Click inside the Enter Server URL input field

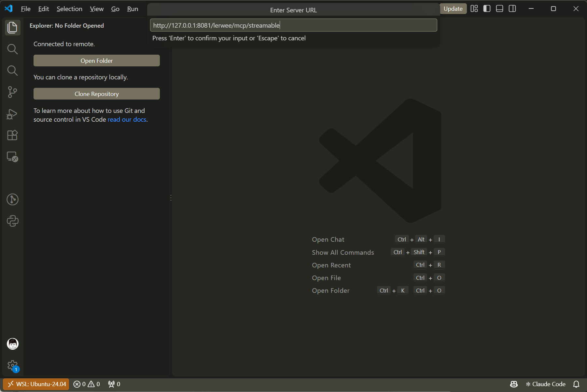click(x=293, y=25)
